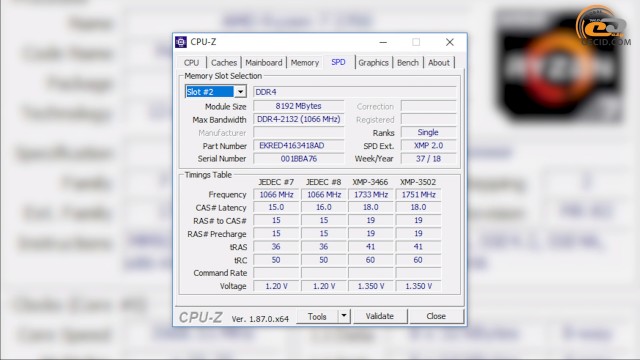This screenshot has height=360, width=640.
Task: Click the version text Ver. 1.87.0.x64
Action: point(260,319)
